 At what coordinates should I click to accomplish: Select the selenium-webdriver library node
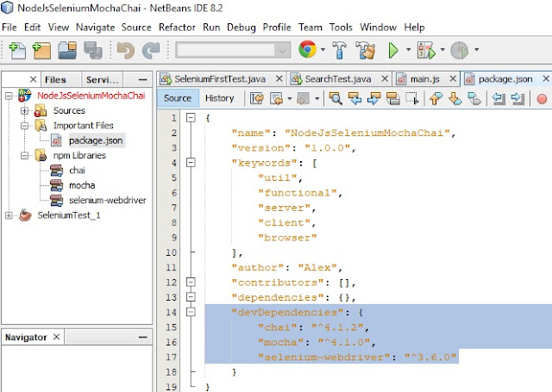[x=107, y=201]
